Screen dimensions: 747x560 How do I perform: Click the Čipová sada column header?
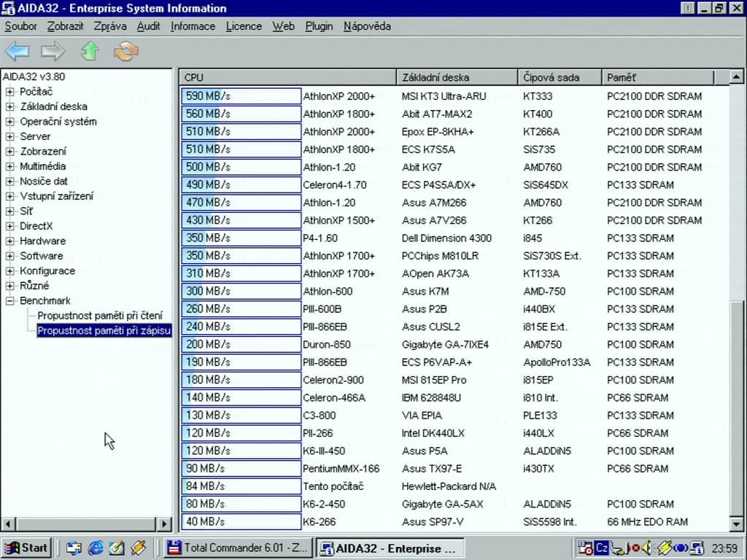click(560, 77)
